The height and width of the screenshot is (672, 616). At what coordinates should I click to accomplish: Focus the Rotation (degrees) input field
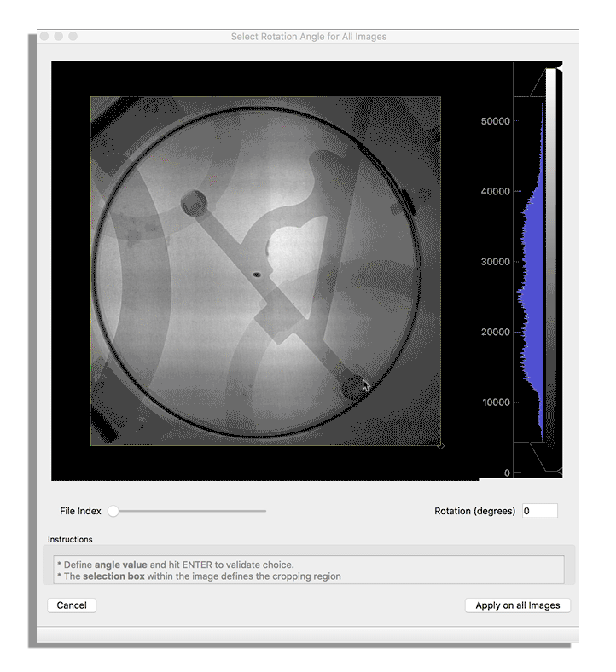(x=539, y=511)
